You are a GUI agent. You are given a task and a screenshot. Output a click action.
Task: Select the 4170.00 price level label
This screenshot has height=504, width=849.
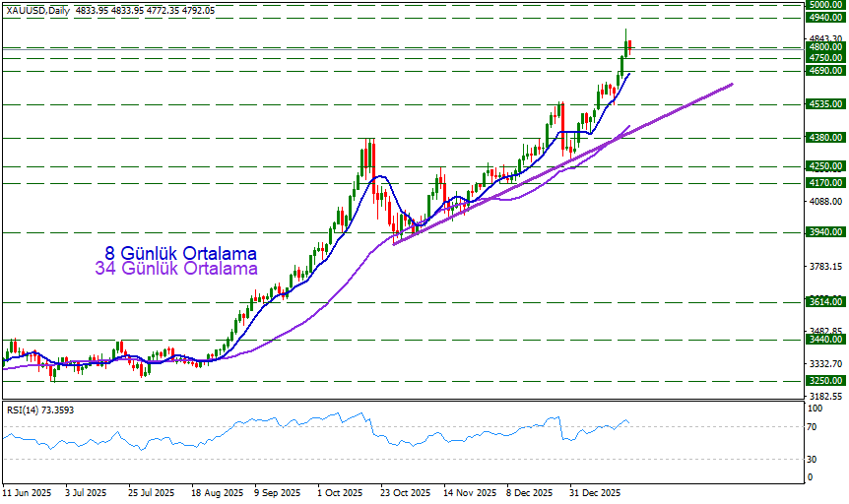[x=823, y=183]
